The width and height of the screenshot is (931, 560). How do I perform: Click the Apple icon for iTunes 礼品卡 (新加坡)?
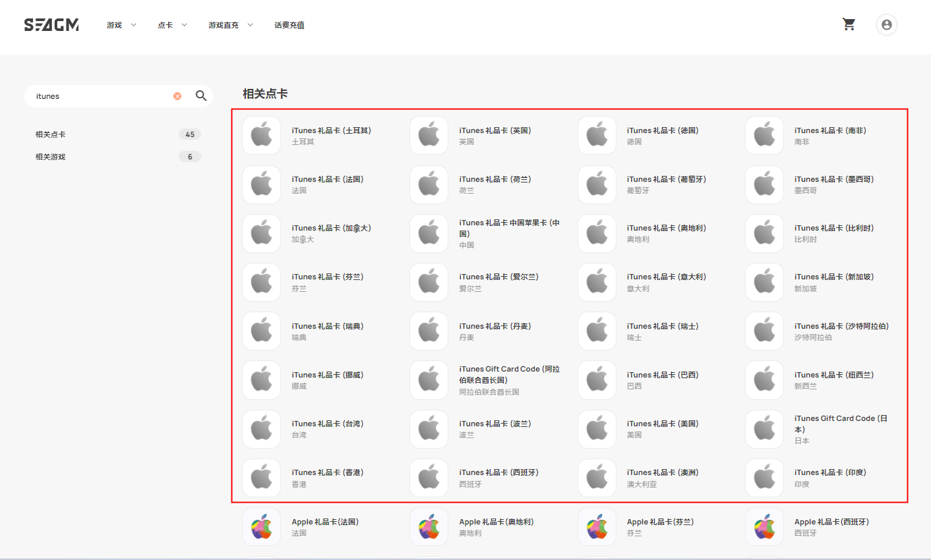point(765,282)
